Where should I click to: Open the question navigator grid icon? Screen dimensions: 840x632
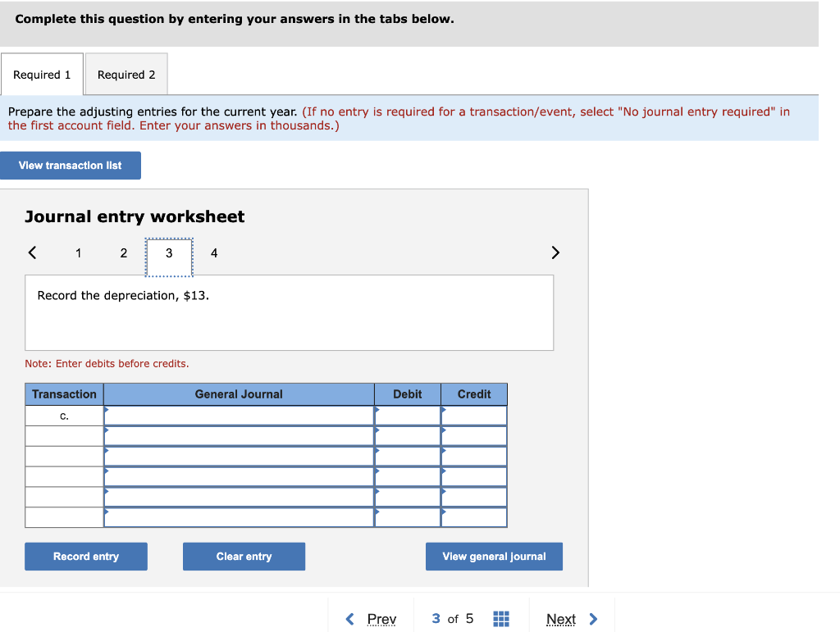(x=501, y=619)
